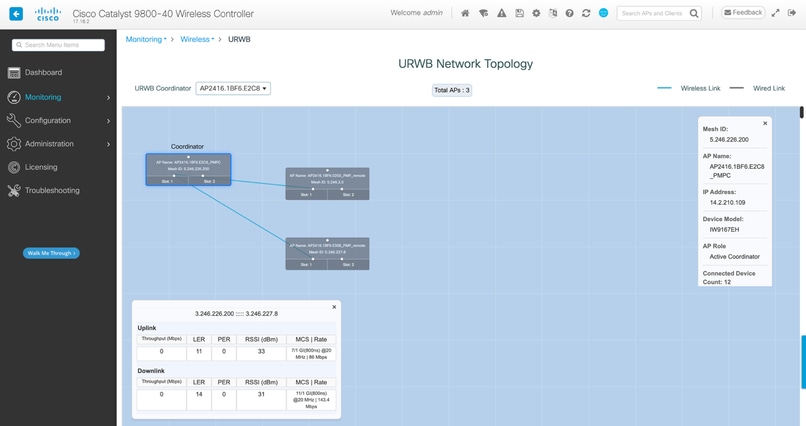Click the Uplink RSSI value 33

261,351
